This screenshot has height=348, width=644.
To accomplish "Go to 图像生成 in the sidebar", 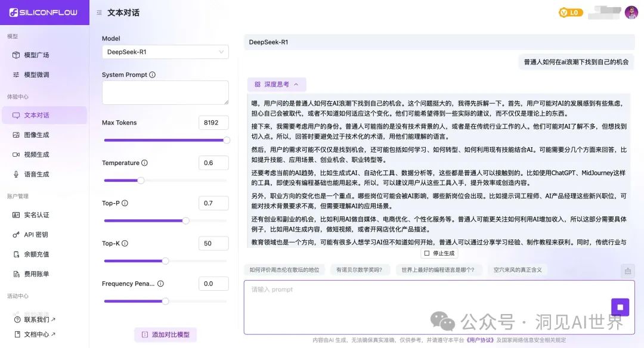I will click(36, 135).
